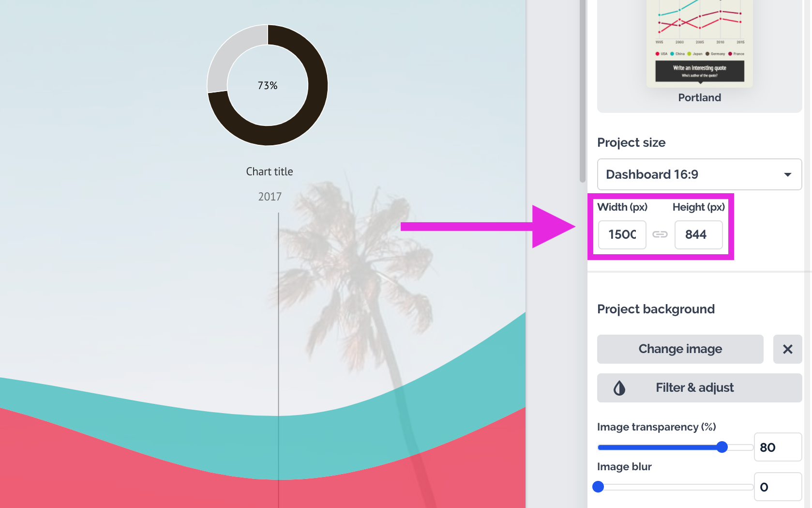Toggle the width-height aspect ratio link icon
This screenshot has height=508, width=812.
tap(660, 235)
